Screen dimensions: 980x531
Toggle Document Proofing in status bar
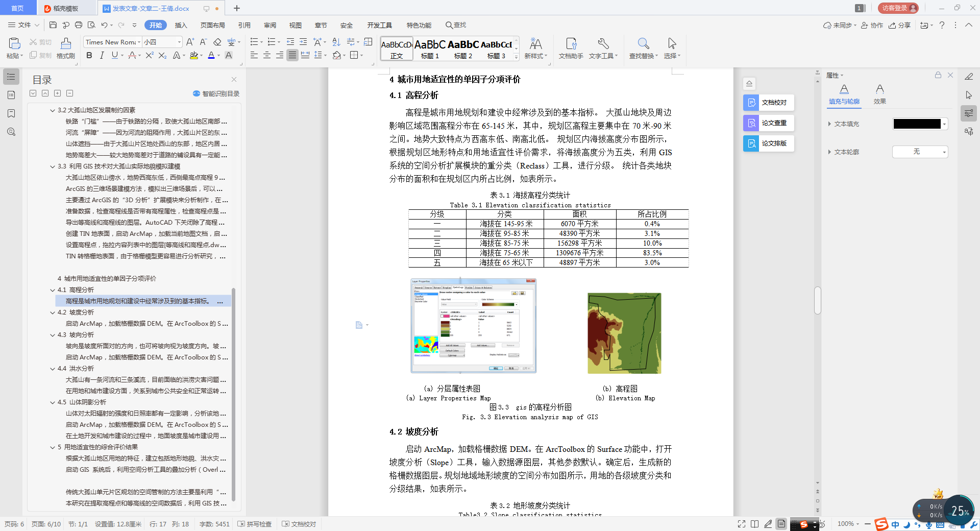click(x=299, y=524)
